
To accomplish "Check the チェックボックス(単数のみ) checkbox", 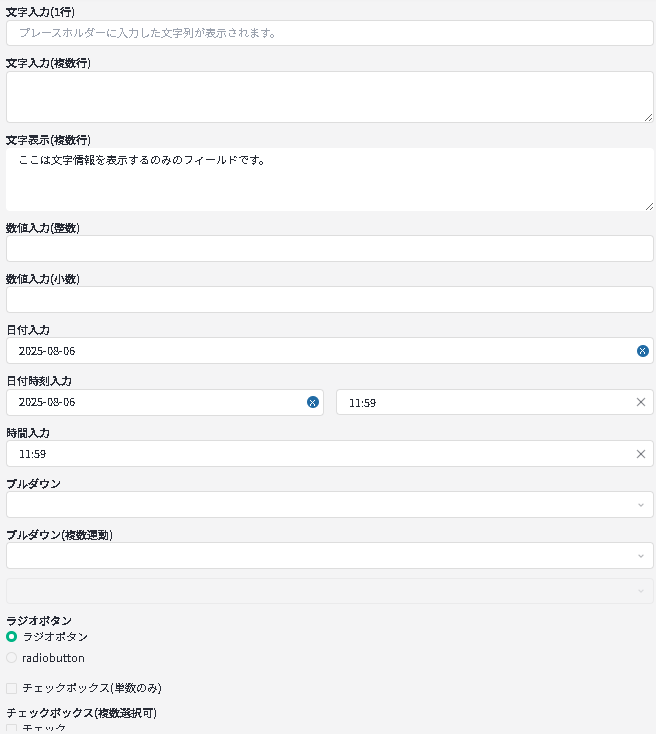I will (12, 688).
